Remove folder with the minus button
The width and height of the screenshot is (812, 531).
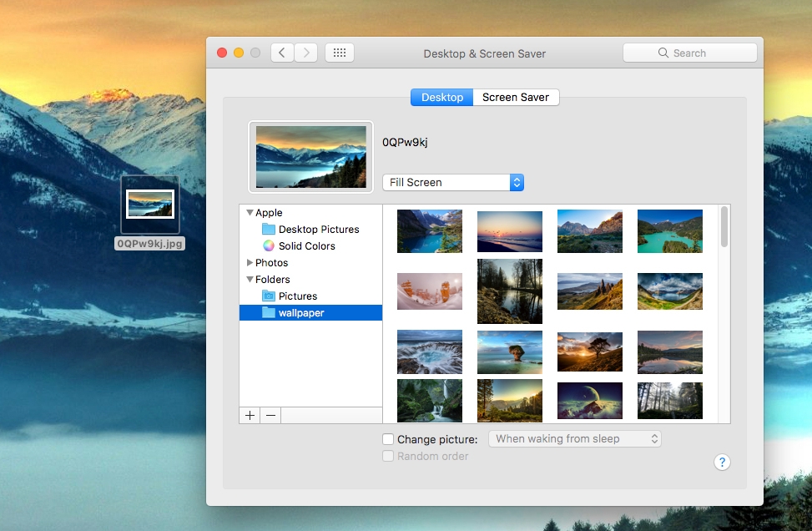270,415
